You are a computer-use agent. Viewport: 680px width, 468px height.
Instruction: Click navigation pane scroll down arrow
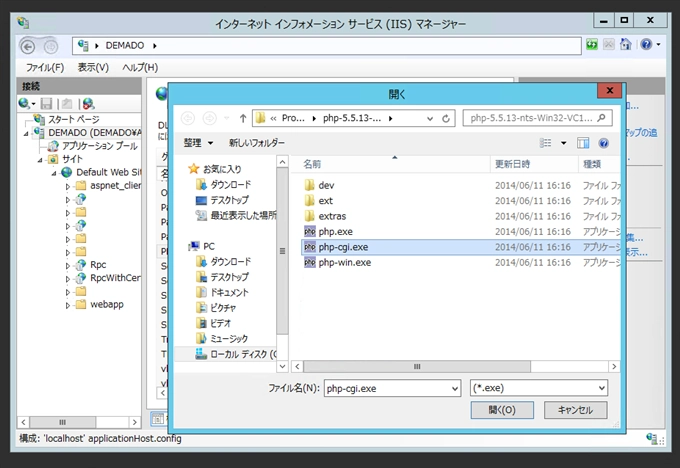[x=282, y=367]
